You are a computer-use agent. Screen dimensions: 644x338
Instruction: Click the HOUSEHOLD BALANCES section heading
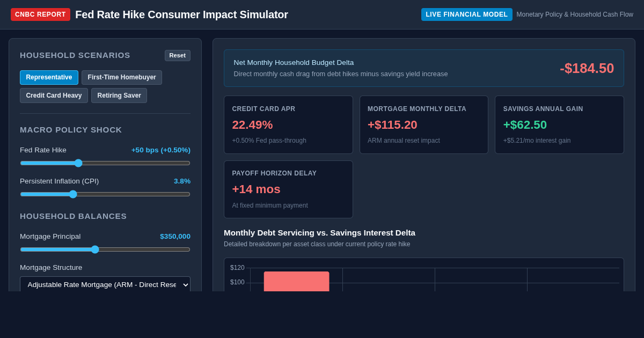pos(74,216)
